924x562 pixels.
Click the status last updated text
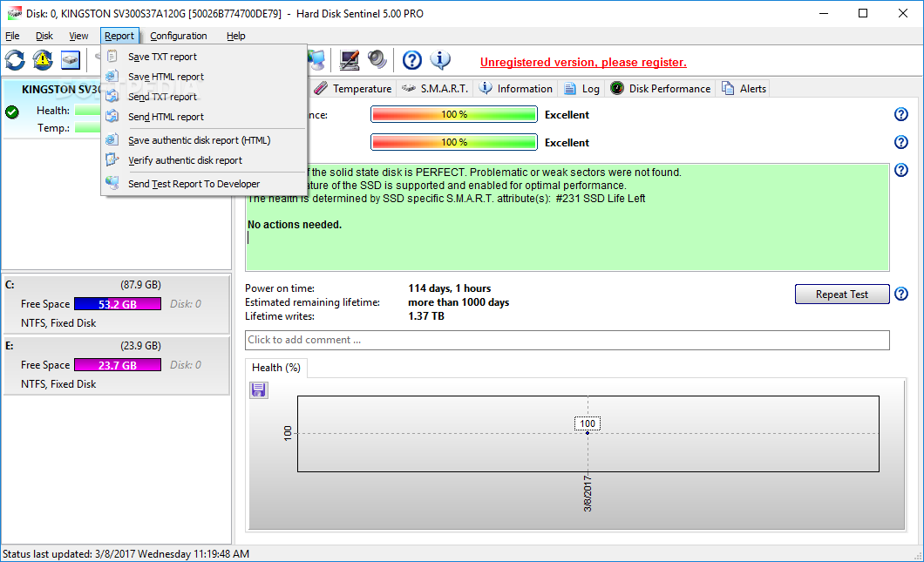126,554
